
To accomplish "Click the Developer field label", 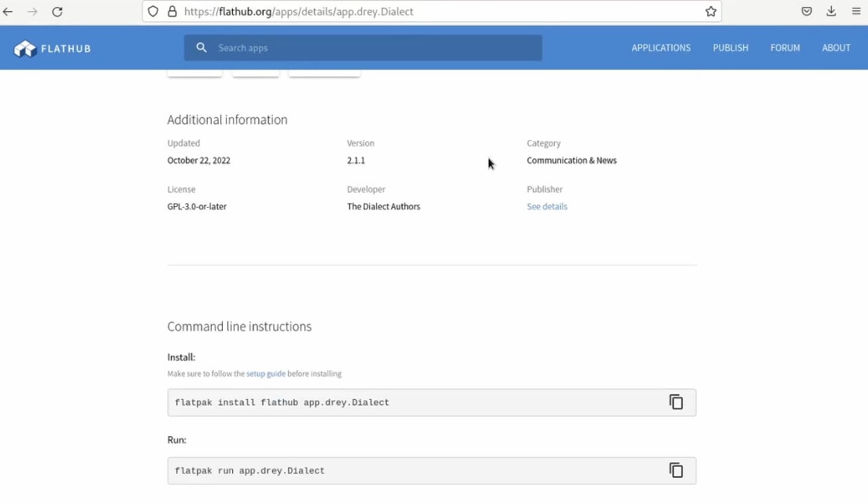I will [366, 190].
